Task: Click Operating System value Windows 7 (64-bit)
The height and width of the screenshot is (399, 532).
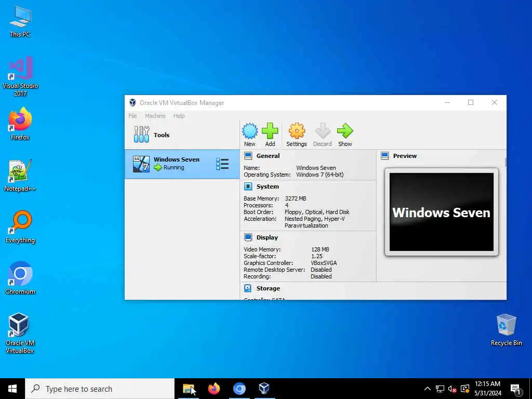Action: pyautogui.click(x=320, y=175)
